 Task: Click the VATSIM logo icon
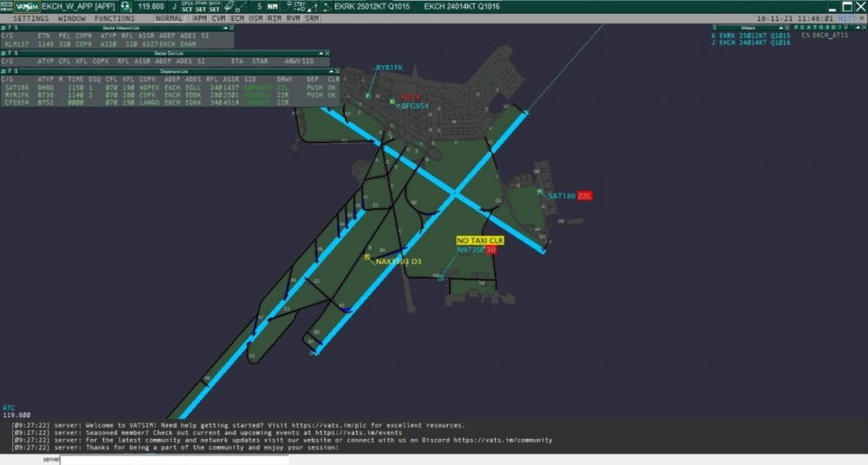(27, 7)
